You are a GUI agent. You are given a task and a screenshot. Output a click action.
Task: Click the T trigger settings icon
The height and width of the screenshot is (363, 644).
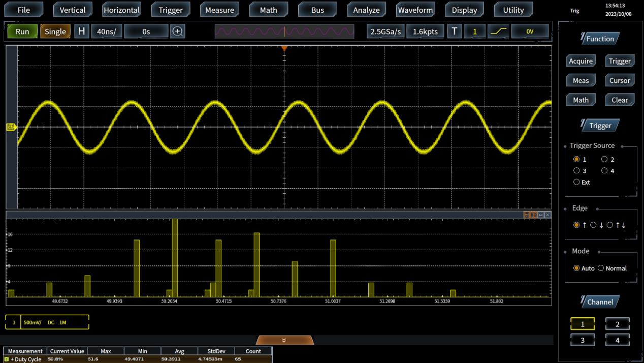[x=455, y=32]
